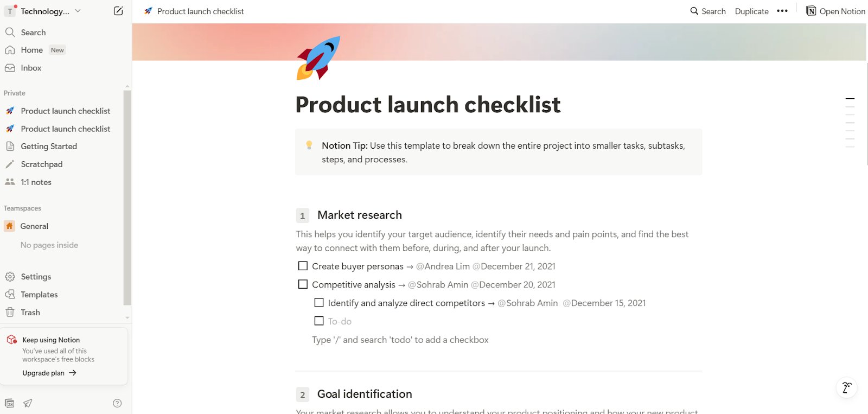The width and height of the screenshot is (868, 414).
Task: Open Settings via the gear icon
Action: 10,276
